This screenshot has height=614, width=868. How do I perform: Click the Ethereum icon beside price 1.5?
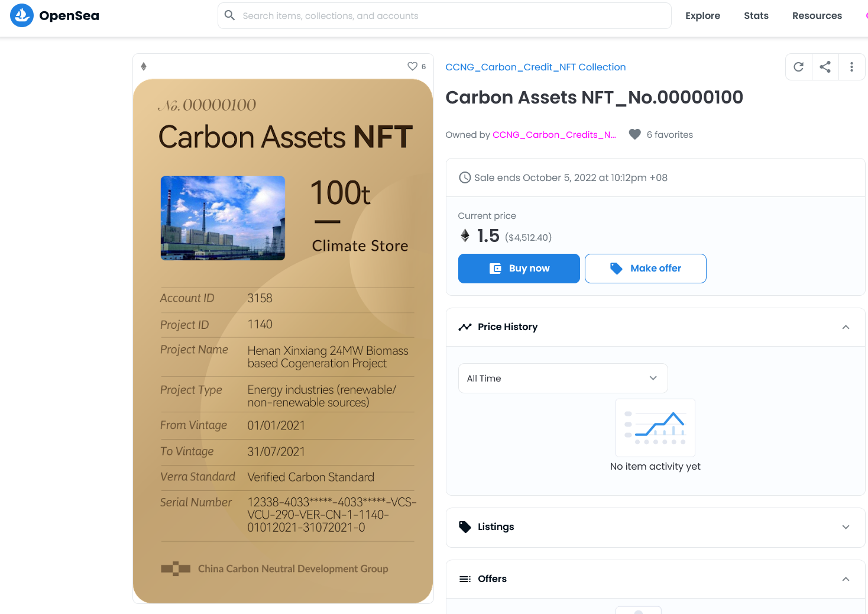pyautogui.click(x=465, y=236)
